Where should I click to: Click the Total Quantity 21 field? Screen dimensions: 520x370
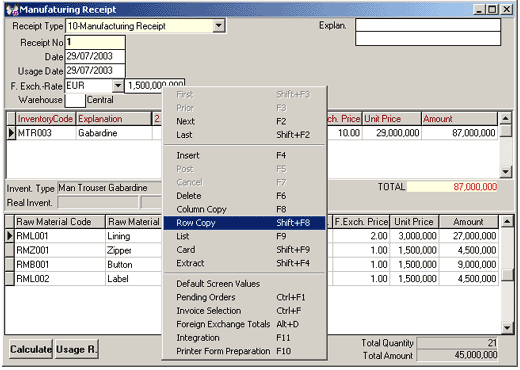[457, 343]
